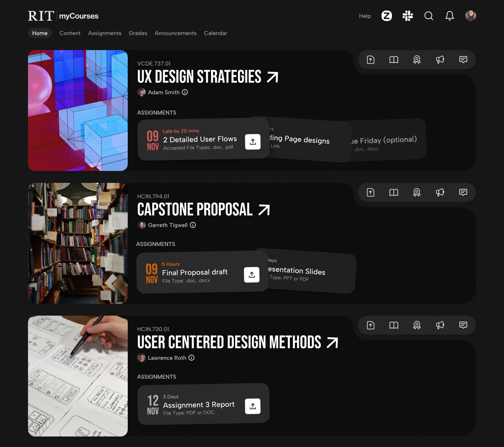
Task: Open the Slack icon in header
Action: click(x=407, y=16)
